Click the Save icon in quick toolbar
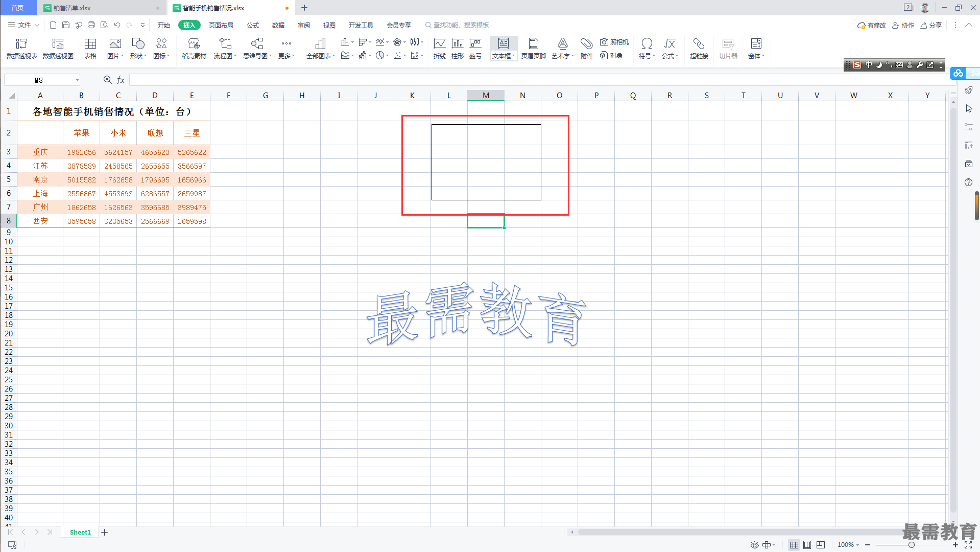Image resolution: width=980 pixels, height=552 pixels. pyautogui.click(x=66, y=25)
